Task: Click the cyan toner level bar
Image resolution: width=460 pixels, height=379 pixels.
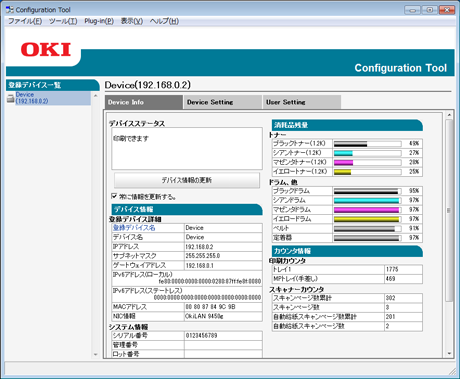Action: pos(367,153)
